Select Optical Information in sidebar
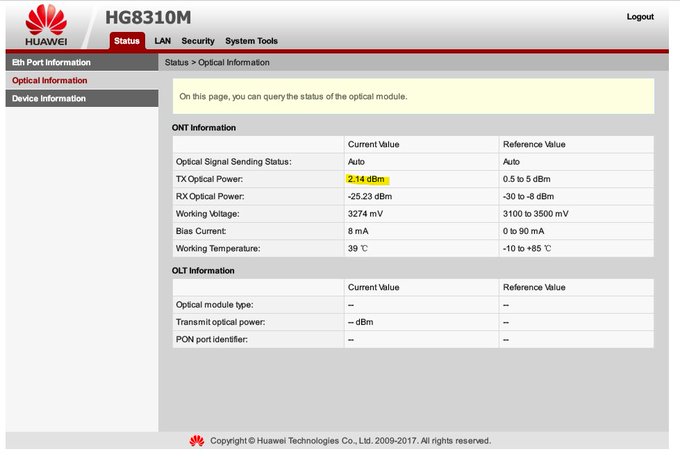This screenshot has width=680, height=456. pyautogui.click(x=82, y=80)
